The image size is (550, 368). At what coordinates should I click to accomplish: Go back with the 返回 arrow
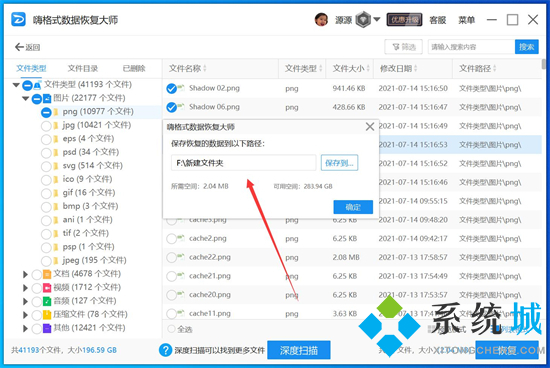(27, 47)
